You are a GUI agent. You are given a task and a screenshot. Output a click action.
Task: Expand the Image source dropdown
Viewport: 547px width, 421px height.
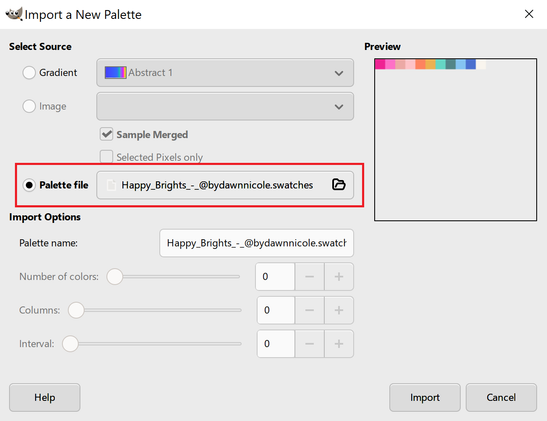click(x=225, y=106)
